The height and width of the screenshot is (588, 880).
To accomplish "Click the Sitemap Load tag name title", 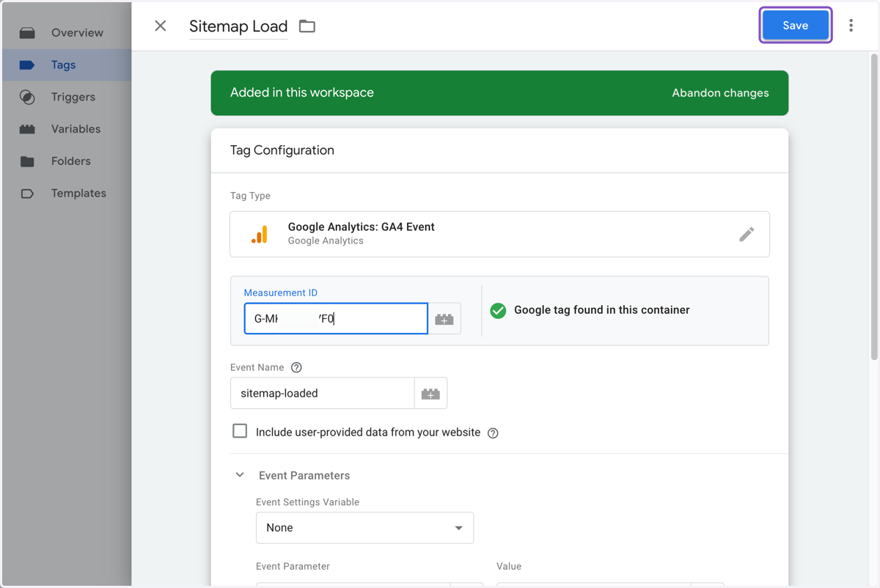I will coord(238,26).
